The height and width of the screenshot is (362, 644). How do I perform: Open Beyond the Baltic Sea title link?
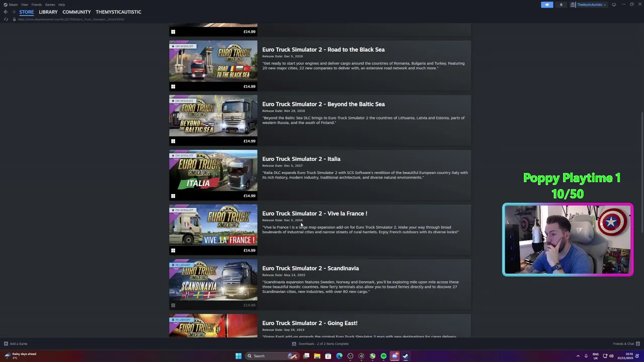pos(324,104)
